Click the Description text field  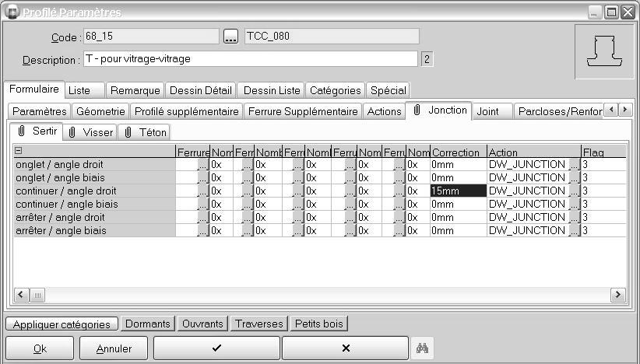(x=251, y=59)
